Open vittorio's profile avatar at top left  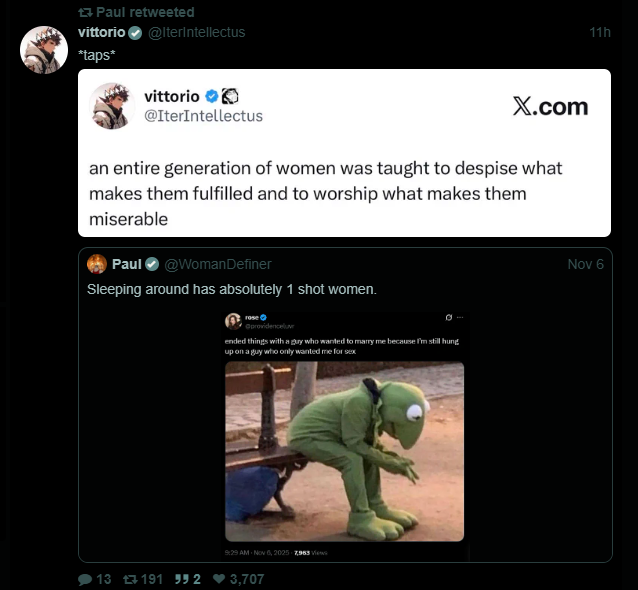click(44, 49)
